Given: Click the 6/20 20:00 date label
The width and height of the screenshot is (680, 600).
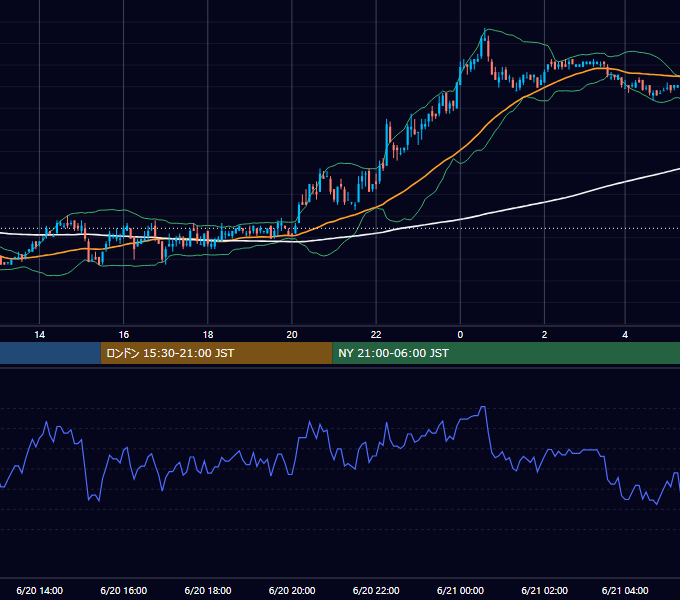Looking at the screenshot, I should pos(292,590).
